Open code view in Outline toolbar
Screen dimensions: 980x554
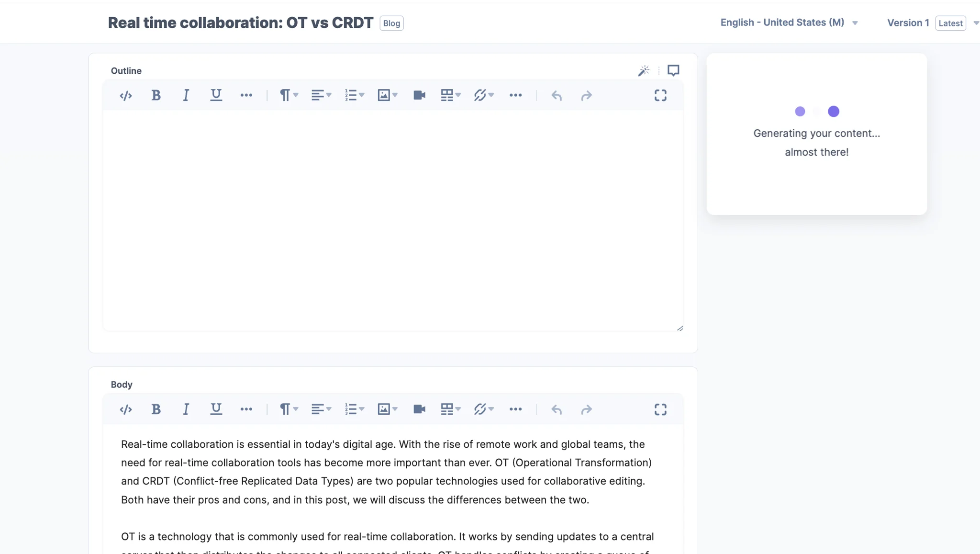tap(126, 96)
